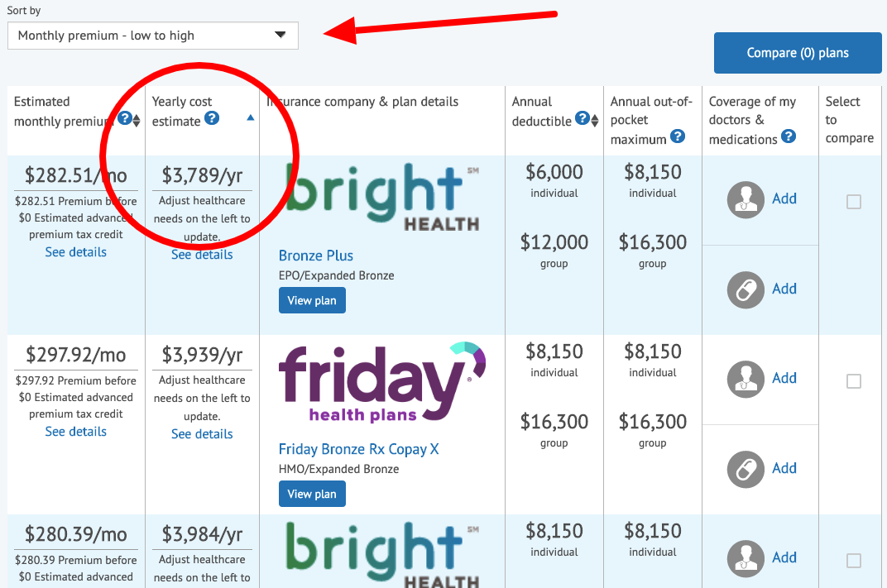Click the doctor icon on the bottom Bright plan
Screen dimensions: 887x588
pyautogui.click(x=745, y=558)
